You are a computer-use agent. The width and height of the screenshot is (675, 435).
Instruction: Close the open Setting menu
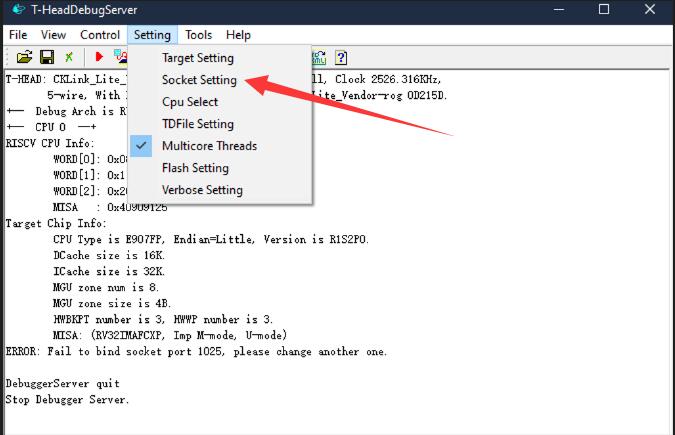click(x=152, y=35)
